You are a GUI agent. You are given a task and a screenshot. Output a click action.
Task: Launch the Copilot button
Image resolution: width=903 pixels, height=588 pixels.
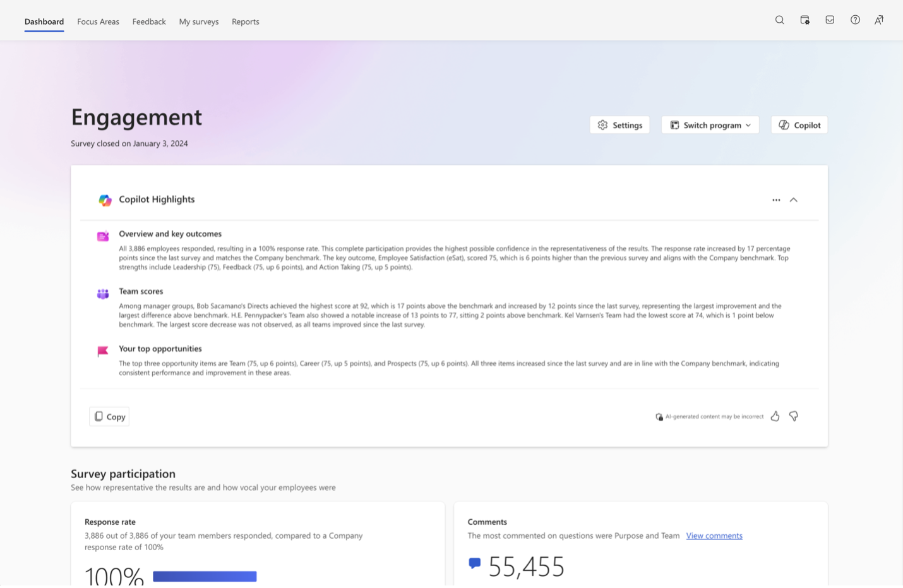[799, 125]
